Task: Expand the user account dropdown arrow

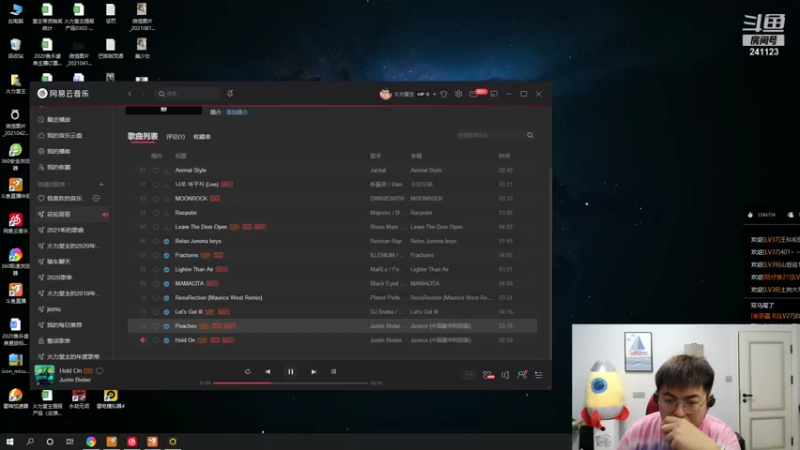Action: point(434,94)
